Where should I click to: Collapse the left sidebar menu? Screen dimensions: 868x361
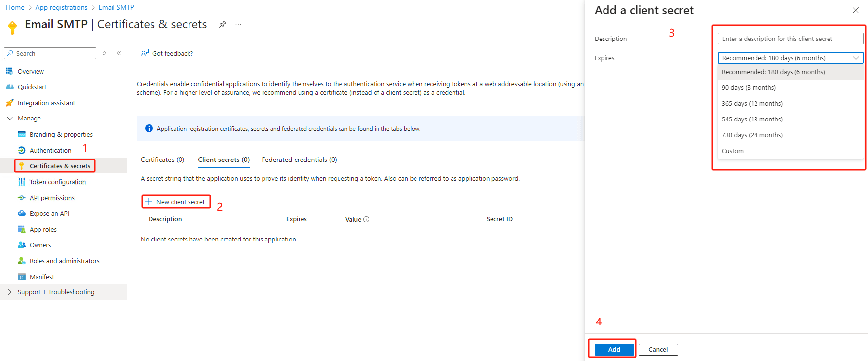(x=119, y=53)
